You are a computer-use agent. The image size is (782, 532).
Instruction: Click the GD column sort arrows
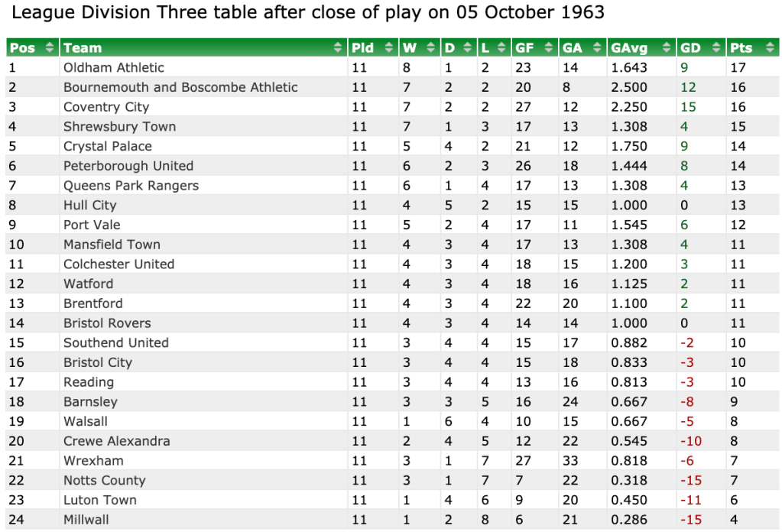716,48
